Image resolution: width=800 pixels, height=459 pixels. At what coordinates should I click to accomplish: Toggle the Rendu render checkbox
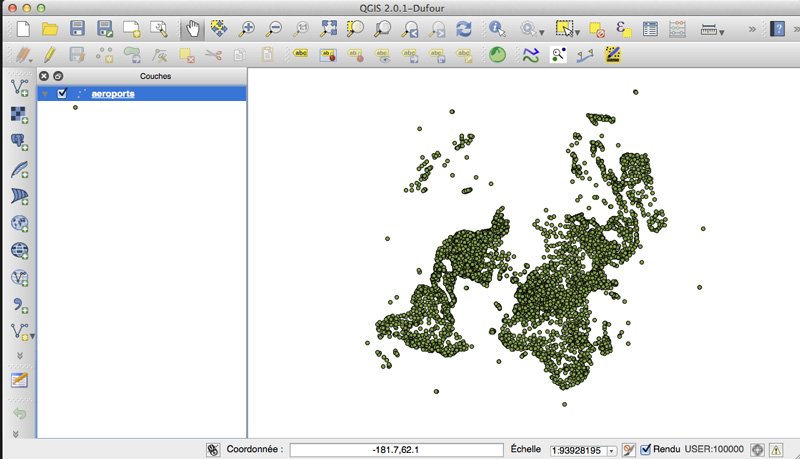[x=645, y=450]
